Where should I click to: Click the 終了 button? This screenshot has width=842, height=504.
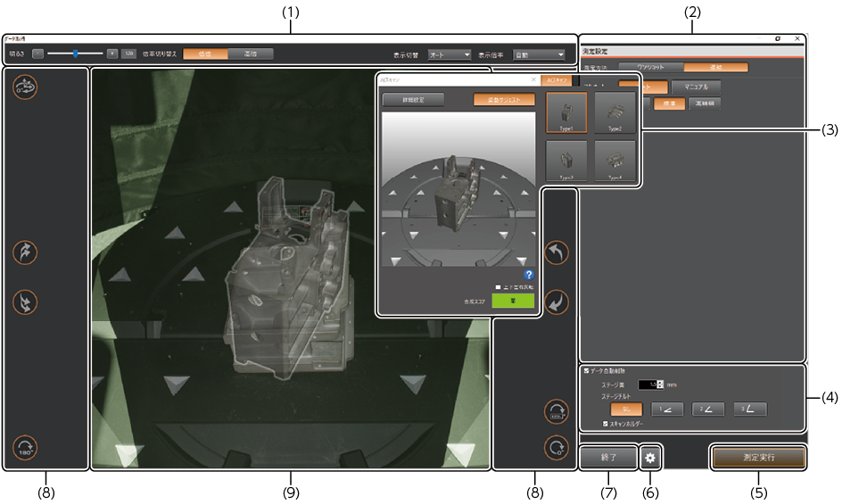[608, 458]
